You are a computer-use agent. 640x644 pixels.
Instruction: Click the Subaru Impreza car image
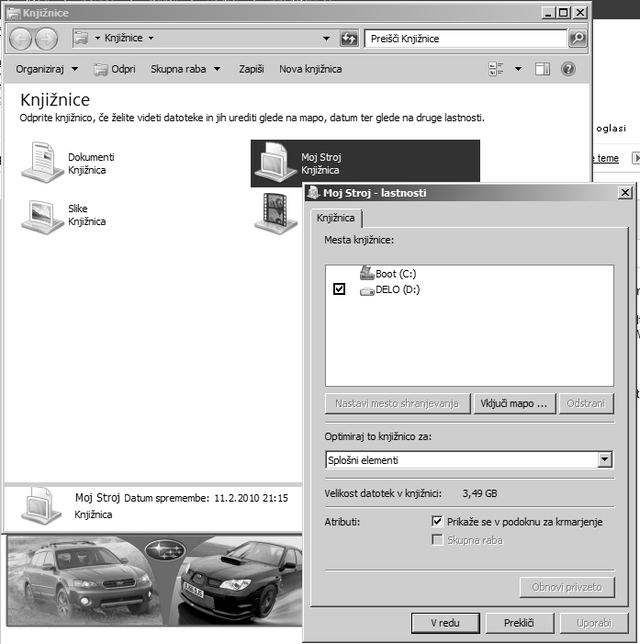(242, 579)
